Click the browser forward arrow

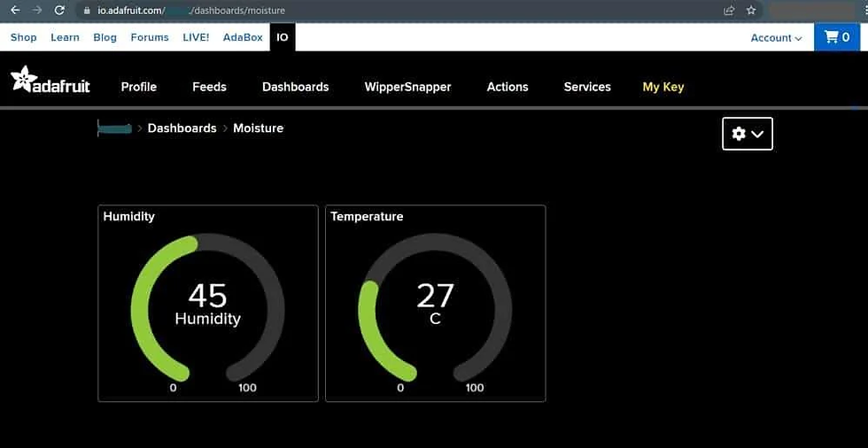(x=37, y=10)
